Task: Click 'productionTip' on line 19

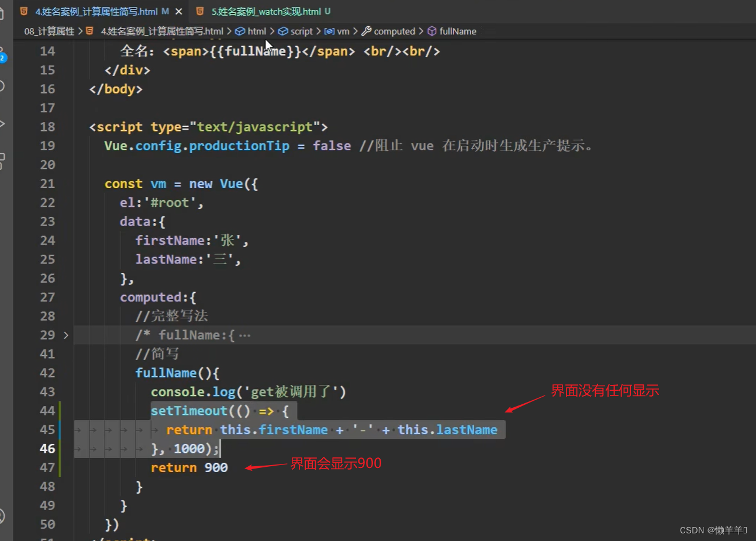Action: point(239,145)
